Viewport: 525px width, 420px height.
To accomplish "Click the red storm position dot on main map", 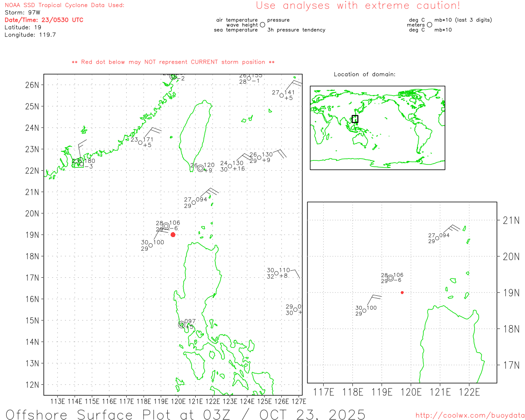I will click(x=173, y=235).
